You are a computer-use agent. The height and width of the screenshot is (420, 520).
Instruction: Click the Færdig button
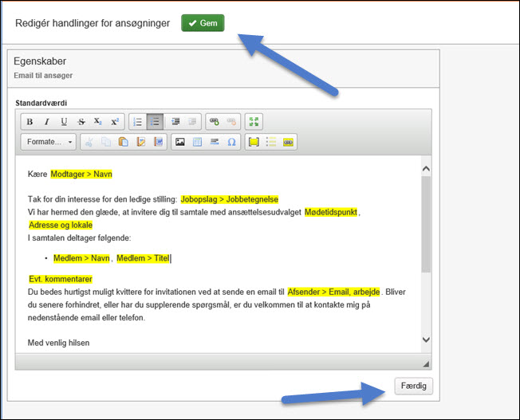(413, 385)
